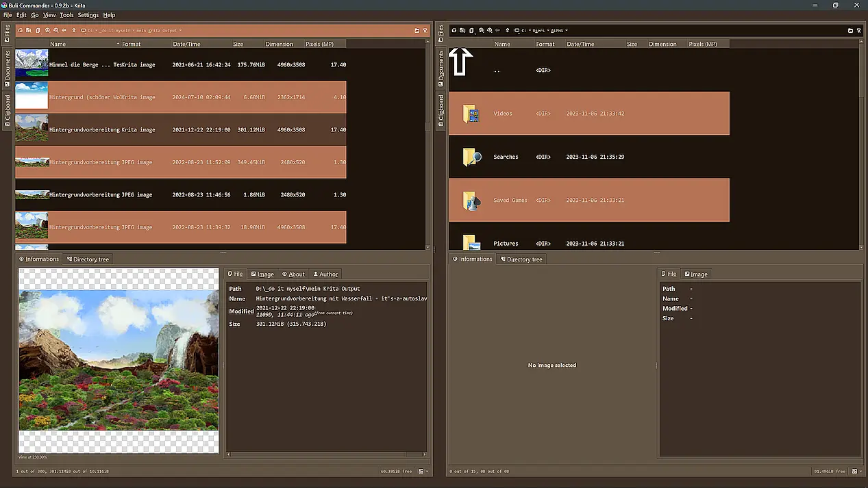Click the back arrow in the left panel toolbar

(64, 30)
